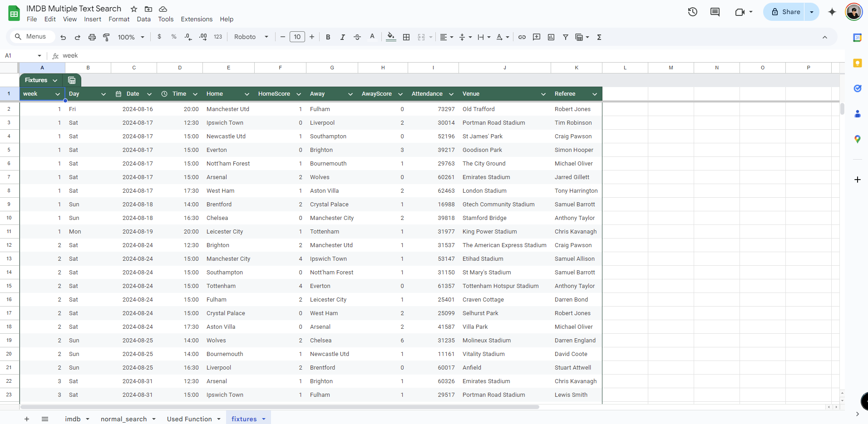The height and width of the screenshot is (424, 868).
Task: Show all sheets list
Action: pyautogui.click(x=45, y=419)
